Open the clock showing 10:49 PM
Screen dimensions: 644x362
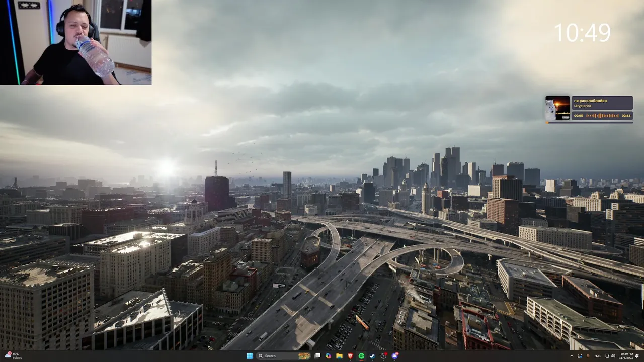click(626, 356)
